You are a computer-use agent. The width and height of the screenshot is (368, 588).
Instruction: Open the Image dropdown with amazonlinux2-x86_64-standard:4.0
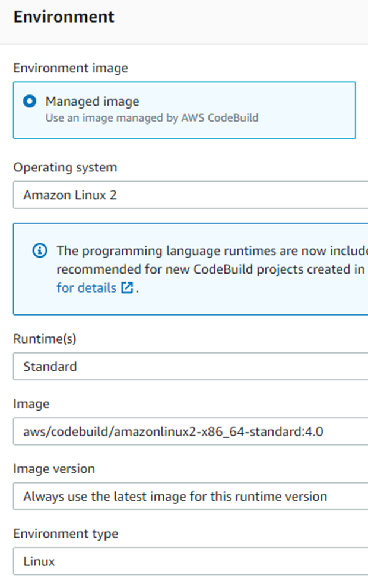click(x=191, y=431)
